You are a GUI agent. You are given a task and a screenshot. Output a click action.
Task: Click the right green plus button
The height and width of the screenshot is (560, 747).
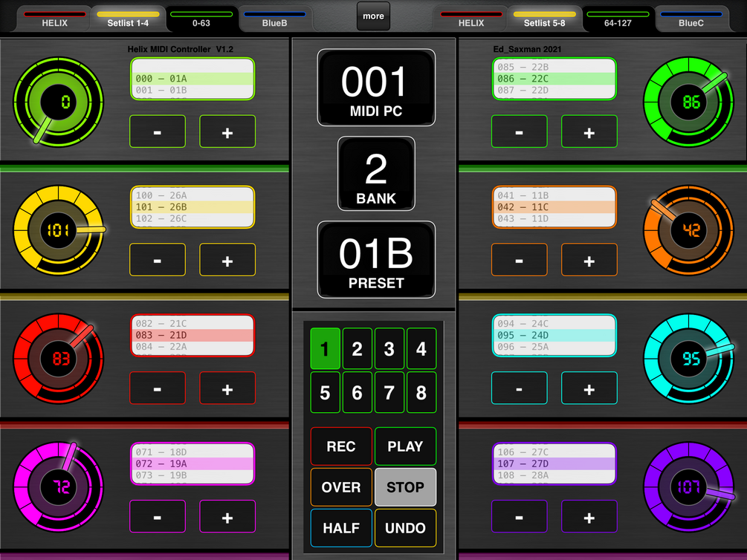tap(589, 131)
